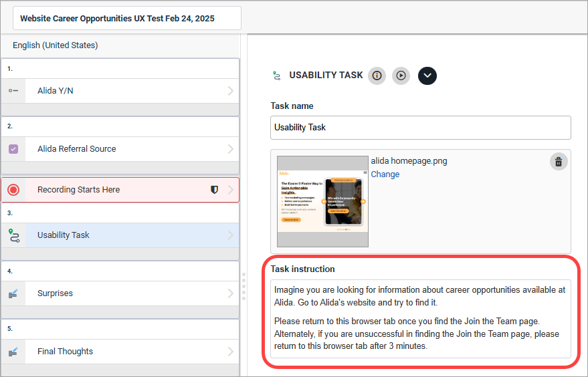Viewport: 588px width, 377px height.
Task: Edit the survey title Website Career Opportunities field
Action: (126, 18)
